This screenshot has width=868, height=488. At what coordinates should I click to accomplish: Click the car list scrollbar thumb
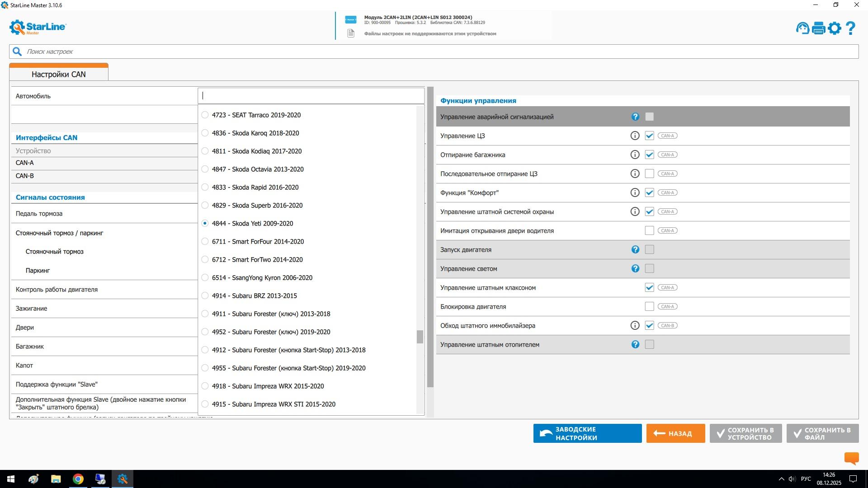pos(420,337)
